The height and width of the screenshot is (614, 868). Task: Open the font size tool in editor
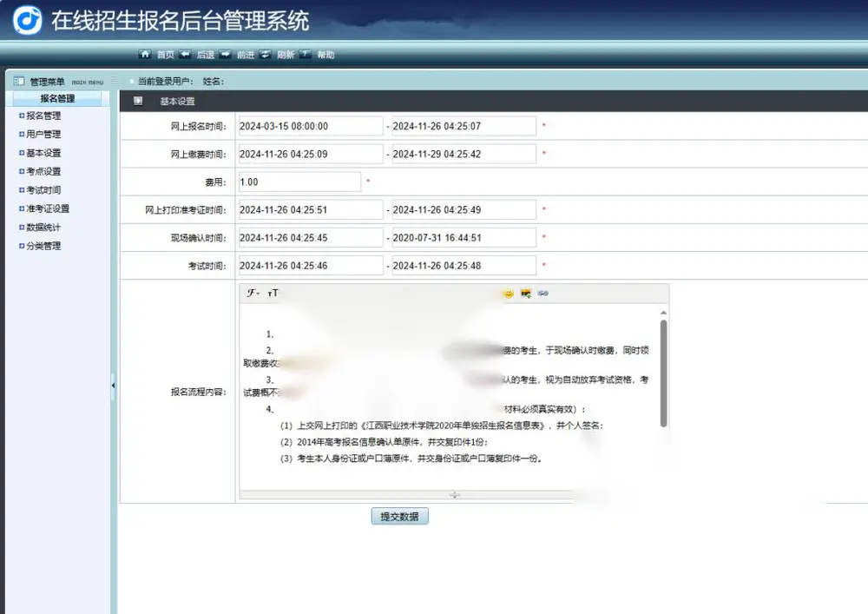click(x=273, y=293)
